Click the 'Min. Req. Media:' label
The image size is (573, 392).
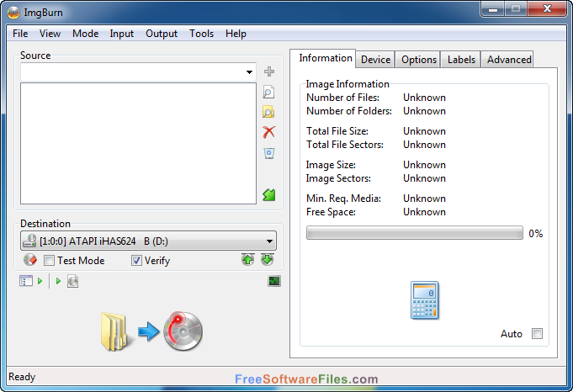343,199
